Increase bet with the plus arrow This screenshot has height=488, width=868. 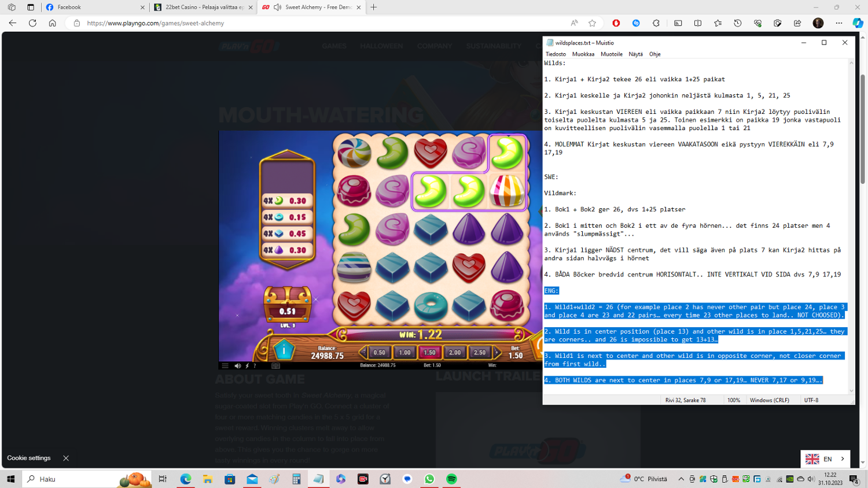click(x=496, y=352)
